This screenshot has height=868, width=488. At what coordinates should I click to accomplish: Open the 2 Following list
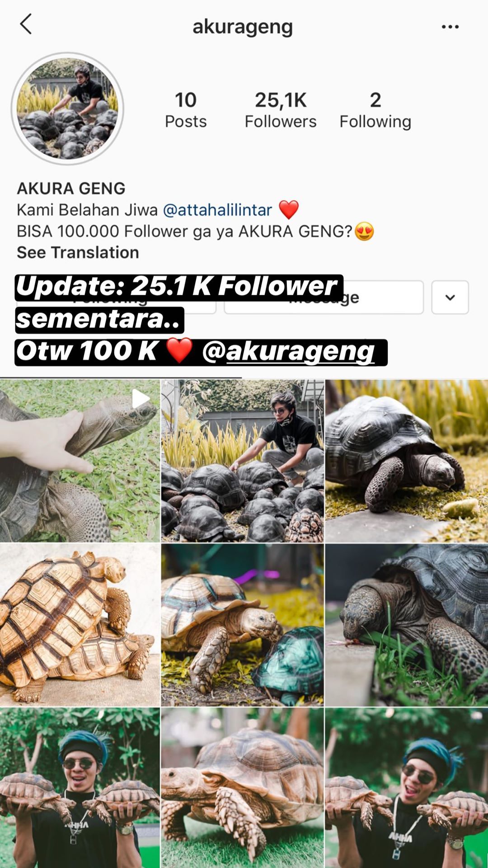375,110
